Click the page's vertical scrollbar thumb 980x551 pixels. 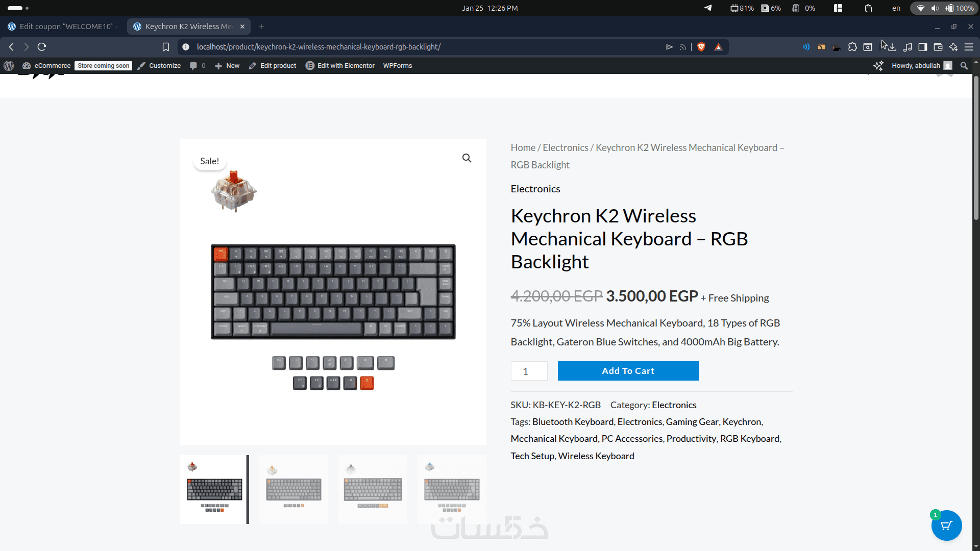[x=976, y=148]
